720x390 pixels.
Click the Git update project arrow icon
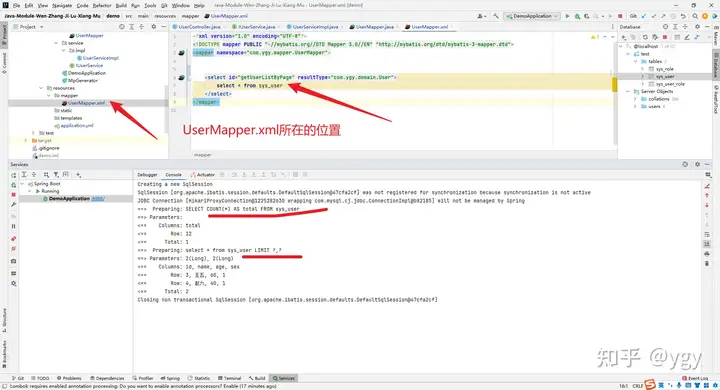point(644,16)
